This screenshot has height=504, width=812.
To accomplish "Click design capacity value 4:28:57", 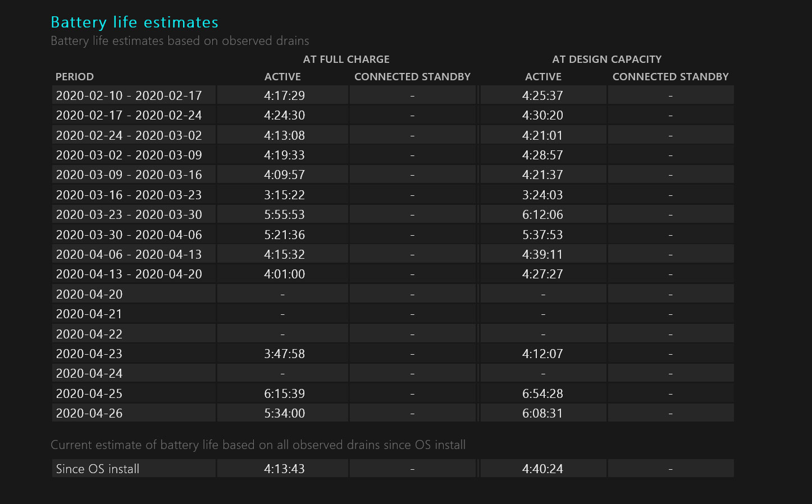I will [542, 155].
